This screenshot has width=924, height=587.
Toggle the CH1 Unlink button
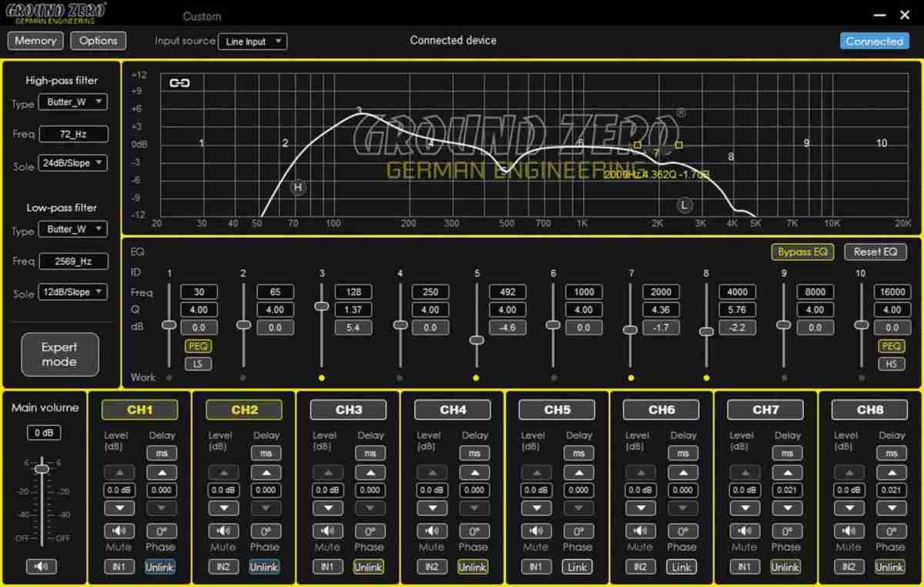tap(159, 566)
